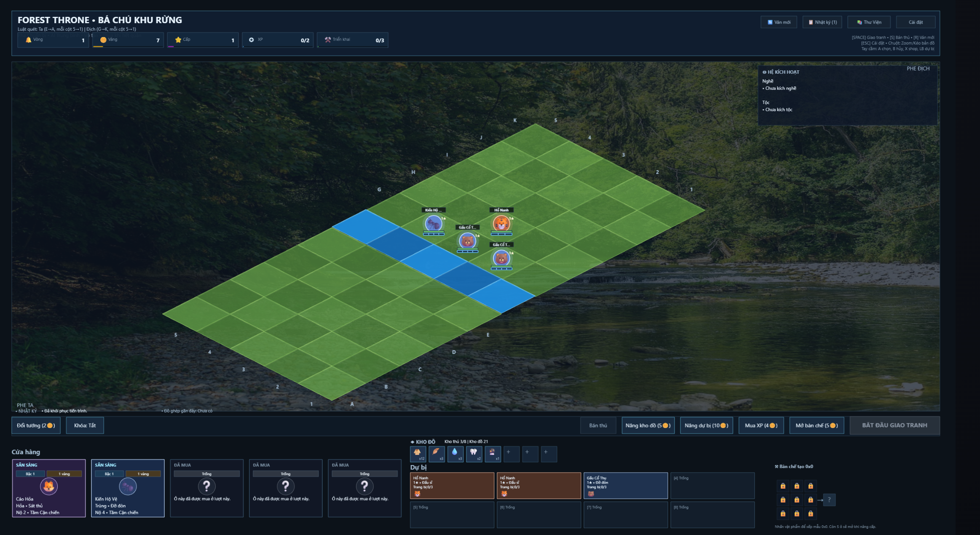Click Đổi tướng reroll button
The image size is (980, 535).
pyautogui.click(x=36, y=425)
